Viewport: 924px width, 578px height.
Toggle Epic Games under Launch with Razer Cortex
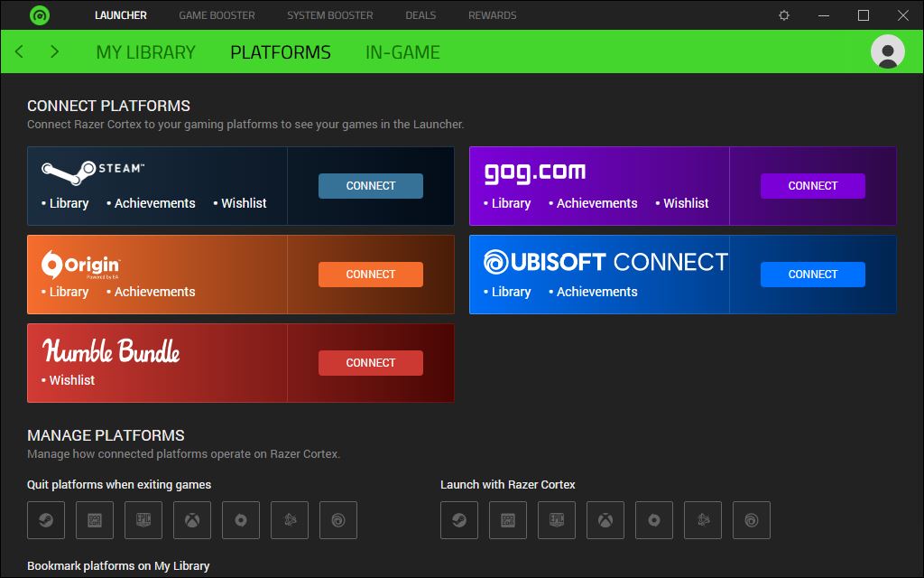[x=557, y=520]
